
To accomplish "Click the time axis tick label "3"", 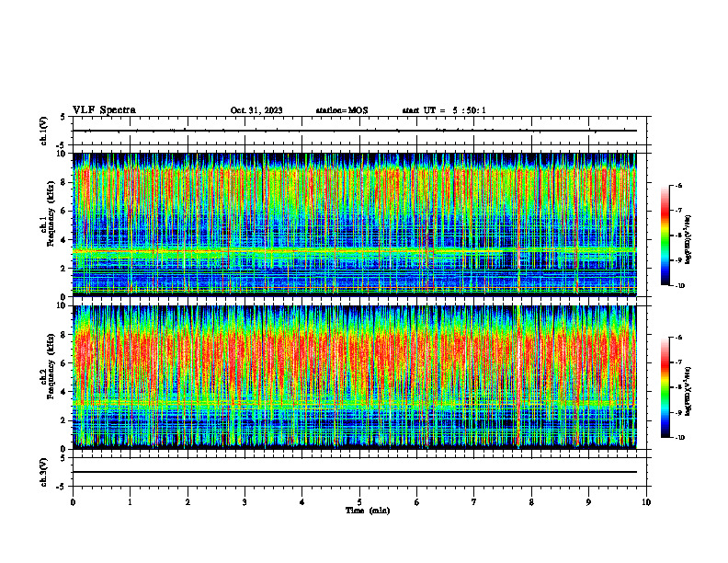I will [x=245, y=502].
